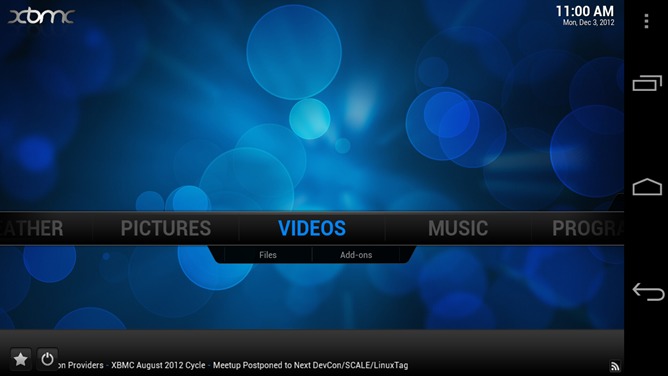The height and width of the screenshot is (376, 668).
Task: Open the favourites star icon
Action: [20, 359]
